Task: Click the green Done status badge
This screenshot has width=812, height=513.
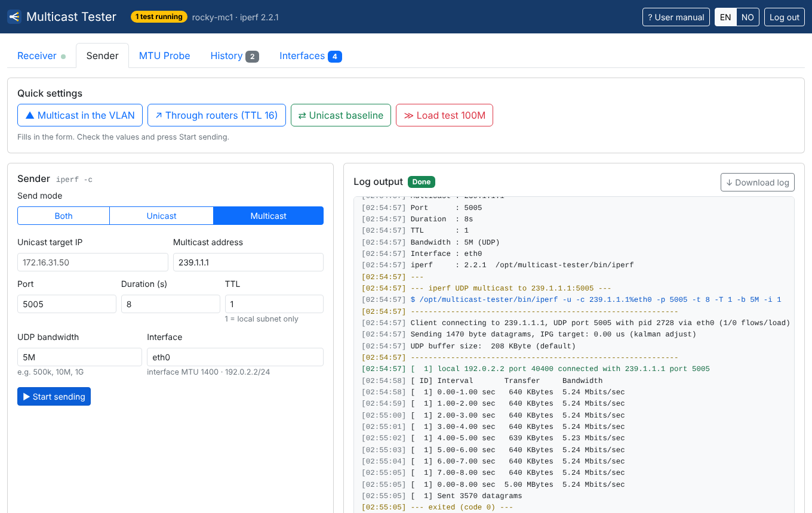Action: pyautogui.click(x=422, y=182)
